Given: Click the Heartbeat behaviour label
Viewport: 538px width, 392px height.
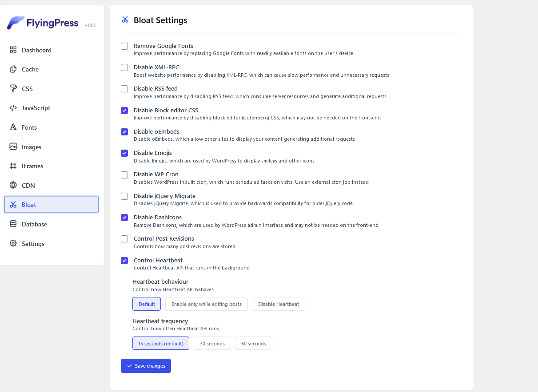Looking at the screenshot, I should 160,281.
